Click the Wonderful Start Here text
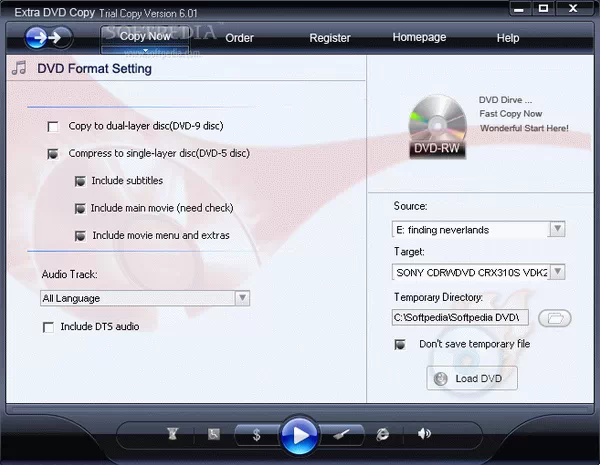The image size is (600, 465). (524, 128)
